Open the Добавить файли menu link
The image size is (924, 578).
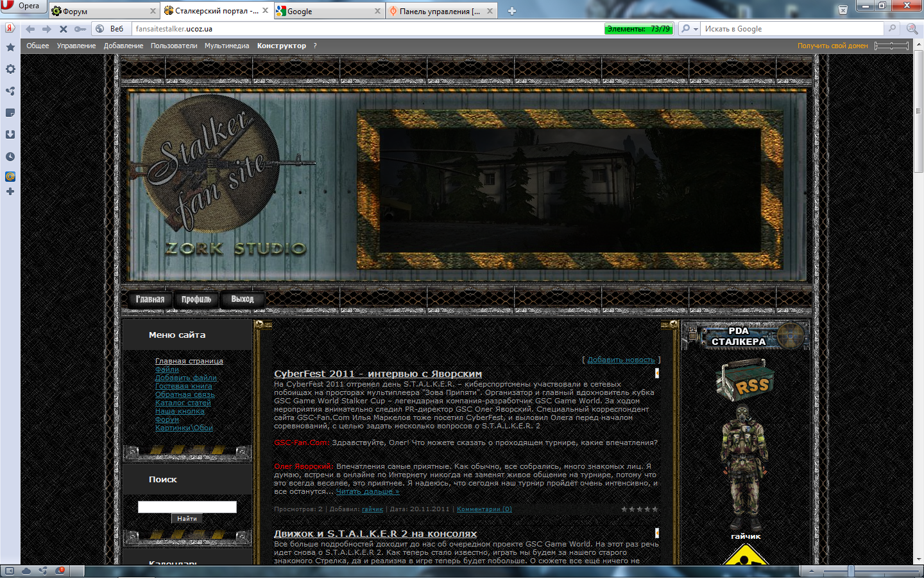[x=186, y=378]
